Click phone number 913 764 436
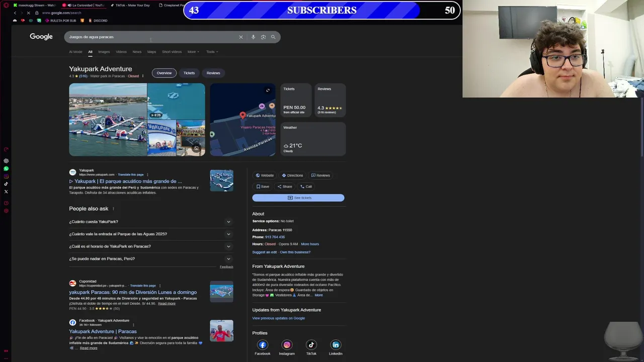Viewport: 644px width, 362px height. (x=275, y=237)
